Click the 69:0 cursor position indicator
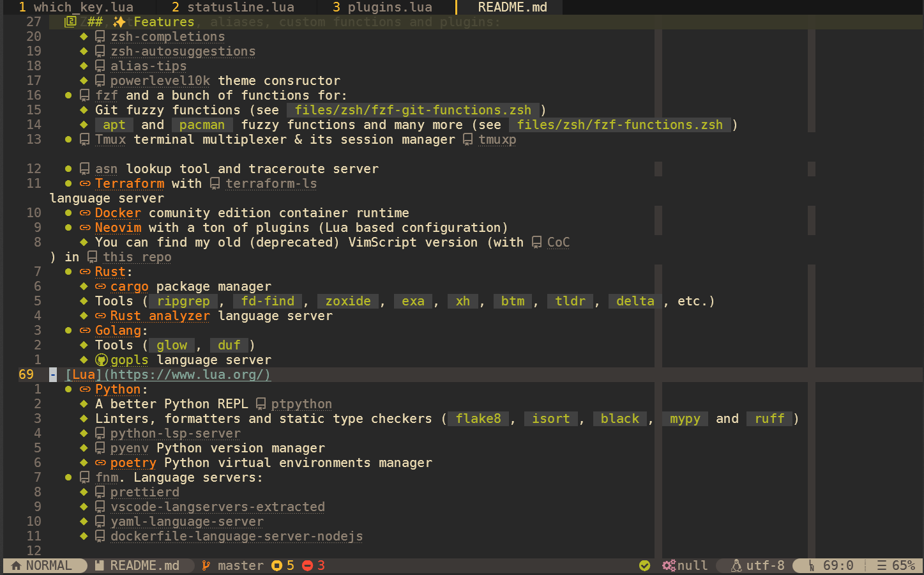Image resolution: width=924 pixels, height=575 pixels. tap(838, 565)
